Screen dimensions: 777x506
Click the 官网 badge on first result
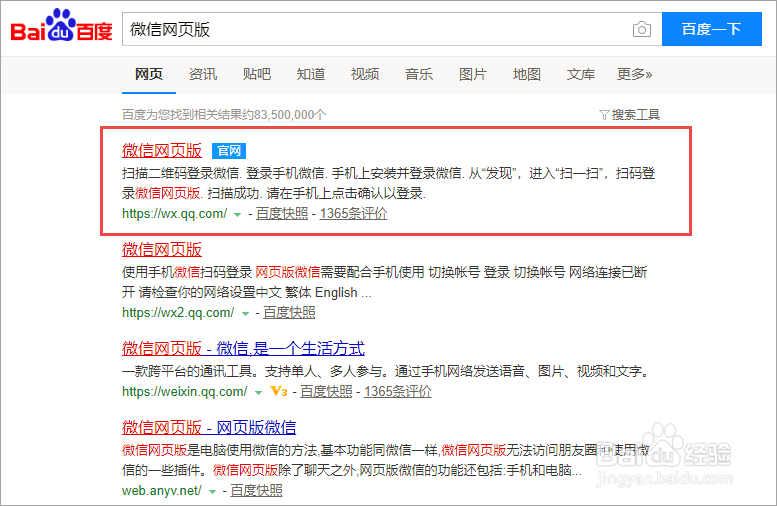(228, 151)
